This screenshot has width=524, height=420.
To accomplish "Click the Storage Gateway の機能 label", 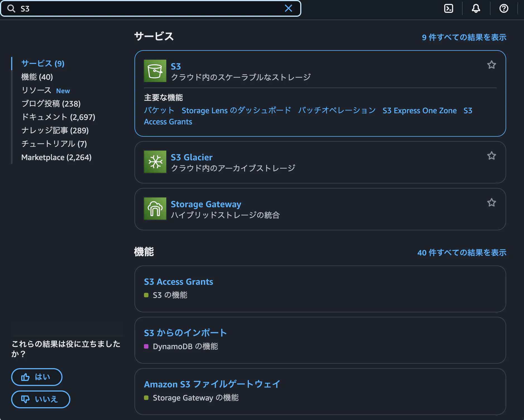I will click(x=196, y=398).
